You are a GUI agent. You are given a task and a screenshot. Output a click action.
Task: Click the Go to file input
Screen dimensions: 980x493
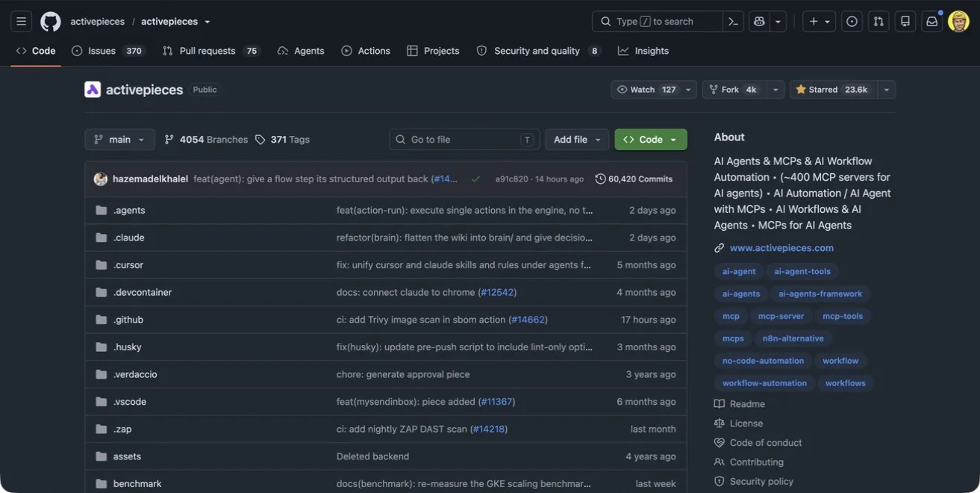coord(464,140)
